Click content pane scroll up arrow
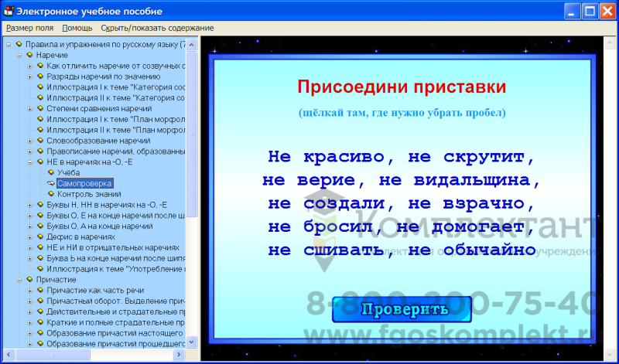Image resolution: width=619 pixels, height=364 pixels. 609,43
